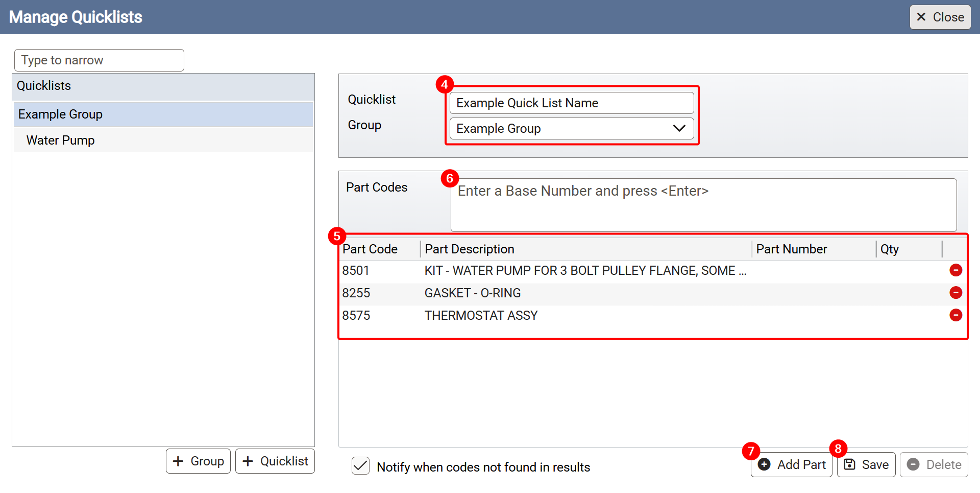
Task: Delete THERMOSTAT ASSY row via minus icon
Action: [955, 315]
